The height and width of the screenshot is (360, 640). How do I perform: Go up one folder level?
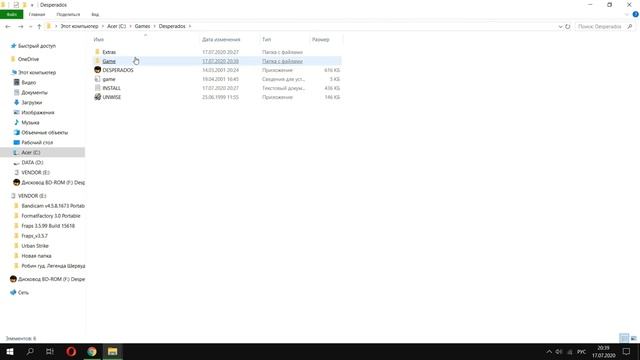coord(39,27)
